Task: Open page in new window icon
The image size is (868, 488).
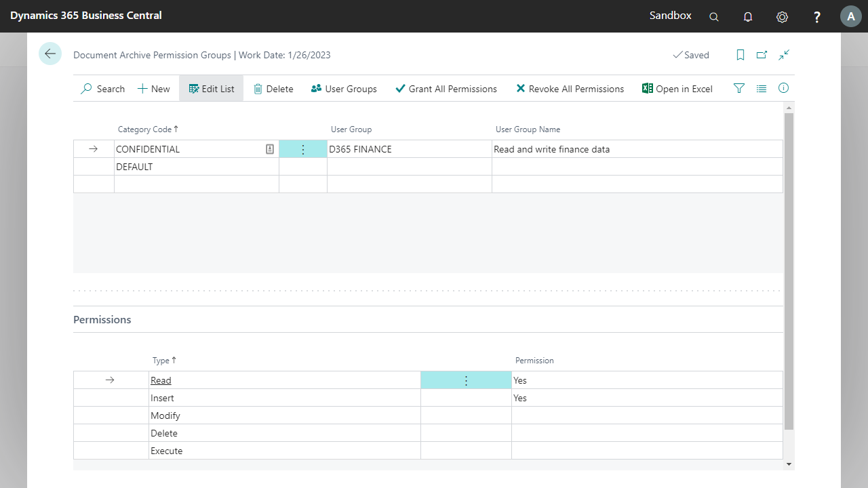Action: [x=762, y=55]
